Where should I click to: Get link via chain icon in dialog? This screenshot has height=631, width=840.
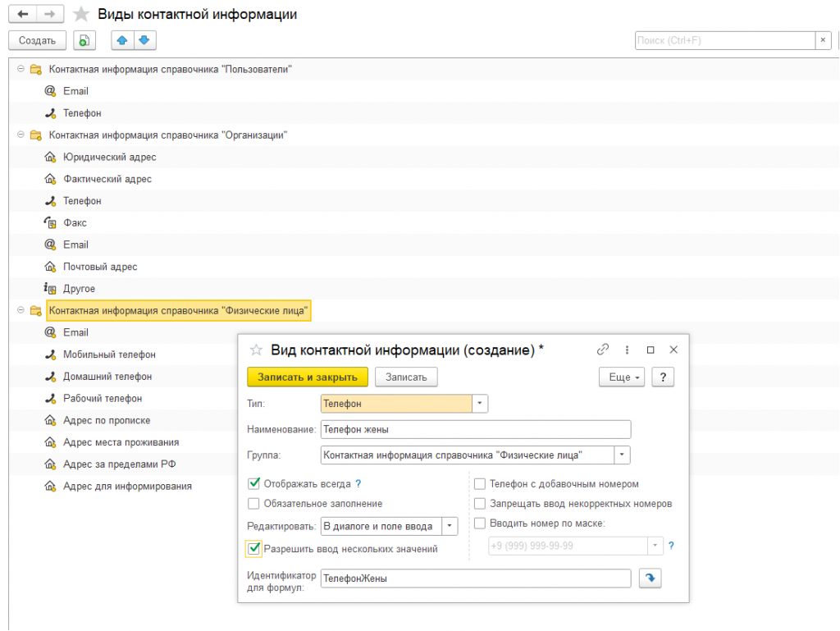[x=603, y=350]
